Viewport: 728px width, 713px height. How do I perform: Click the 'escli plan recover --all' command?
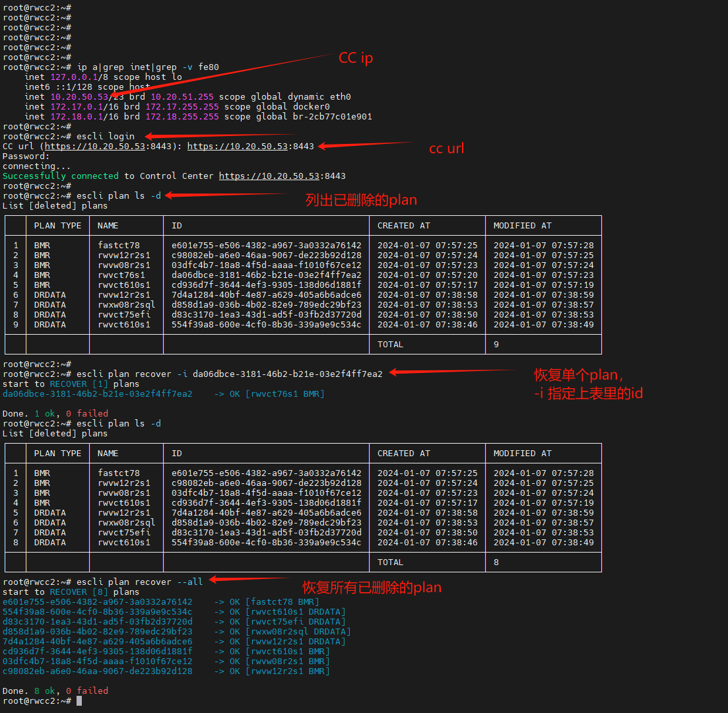point(140,582)
